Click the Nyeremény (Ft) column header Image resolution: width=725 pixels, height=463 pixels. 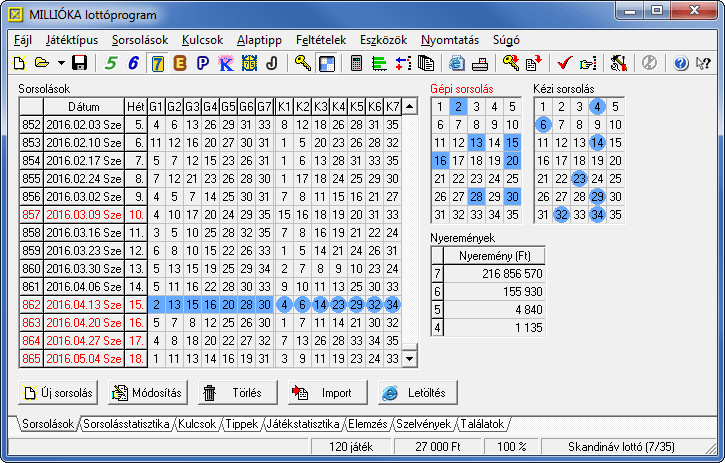(x=494, y=256)
